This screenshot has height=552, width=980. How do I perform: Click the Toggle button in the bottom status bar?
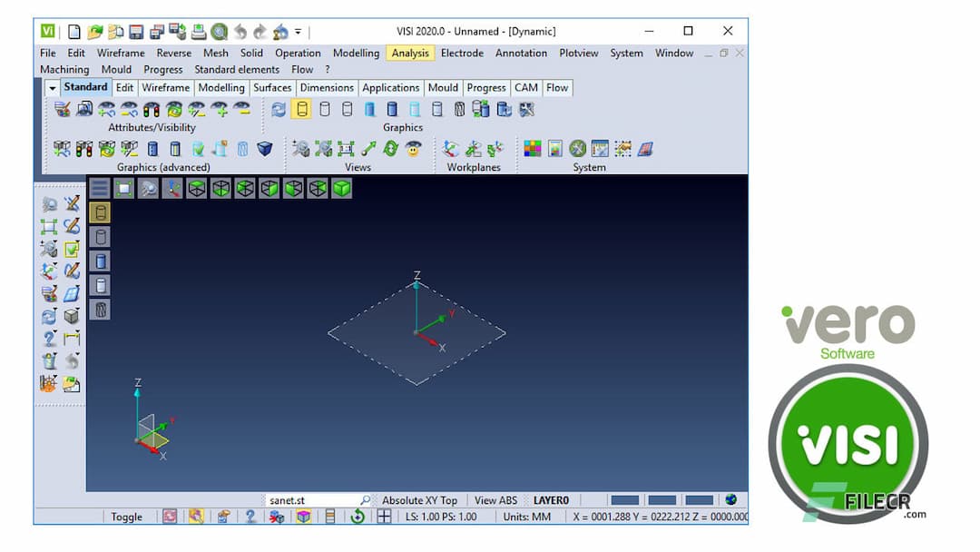(126, 517)
